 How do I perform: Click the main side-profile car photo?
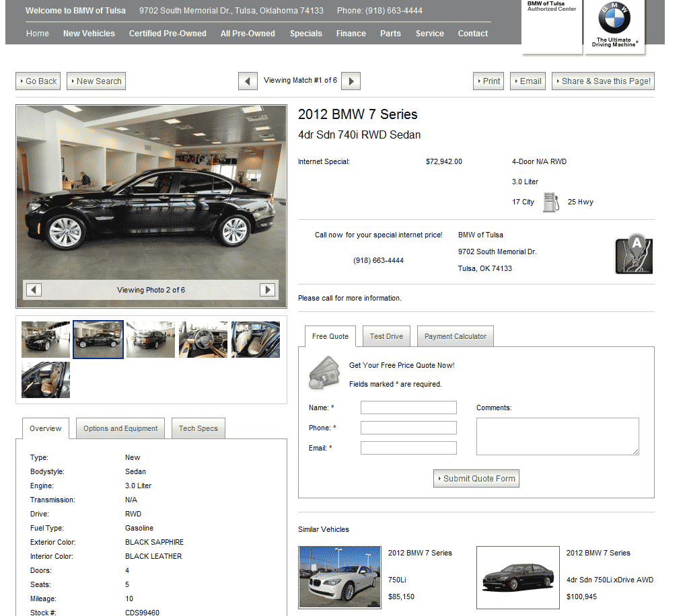tap(151, 206)
